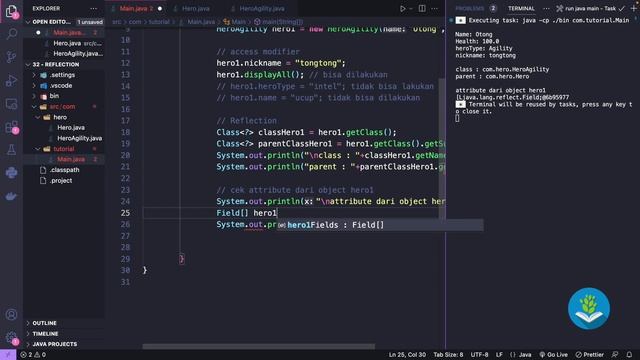
Task: Click the remote window indicator
Action: (x=8, y=355)
